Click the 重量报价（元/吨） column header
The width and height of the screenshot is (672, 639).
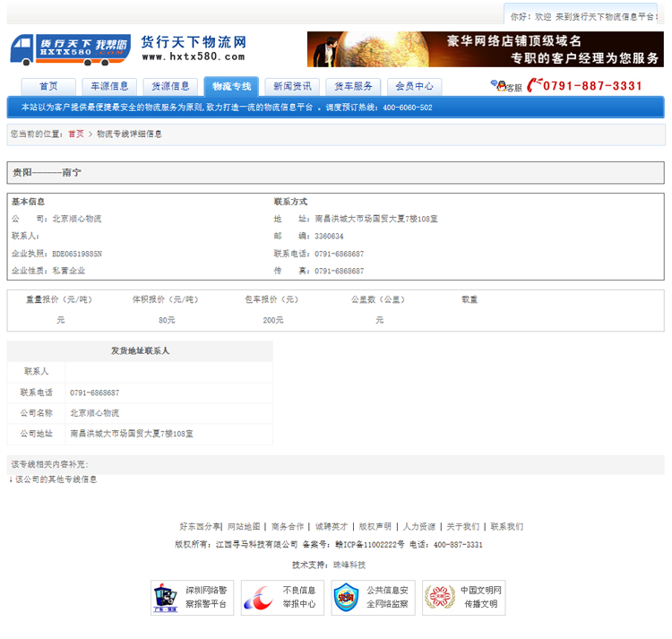[x=59, y=299]
